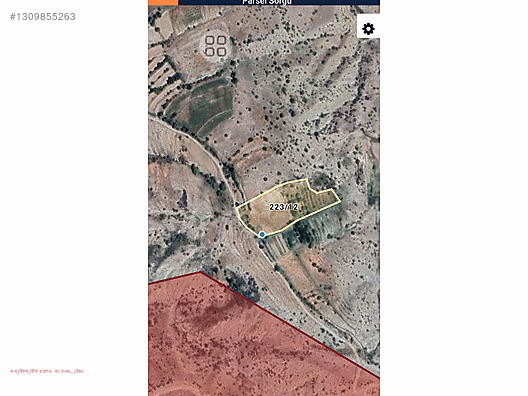Select listing number #1309855263
Viewport: 528px width, 396px height.
coord(43,17)
